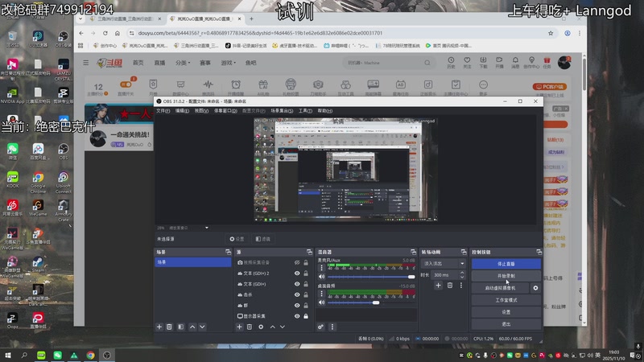Move source up in Sources list
644x362 pixels.
272,327
